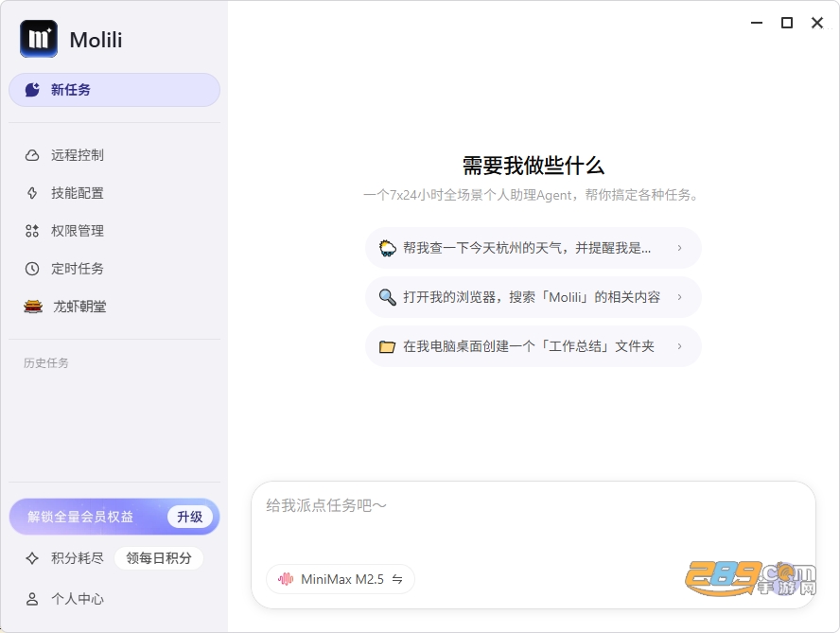Screen dimensions: 840x633
Task: Click the palace icon beside 龙虾朝堂
Action: coord(33,307)
